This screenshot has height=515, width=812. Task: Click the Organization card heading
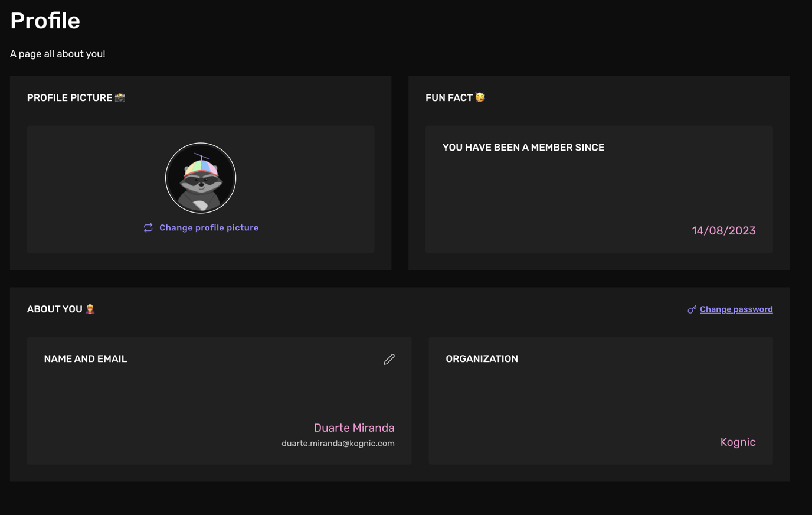pos(482,359)
